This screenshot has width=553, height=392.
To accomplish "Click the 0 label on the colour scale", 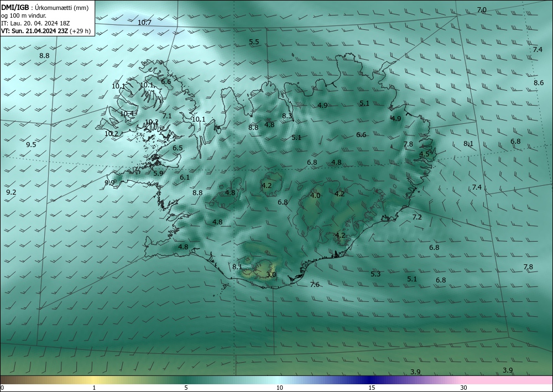I will pyautogui.click(x=2, y=388).
